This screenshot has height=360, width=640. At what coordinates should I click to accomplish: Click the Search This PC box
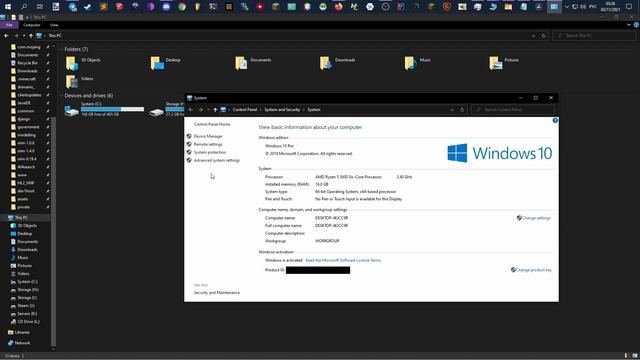pos(594,36)
